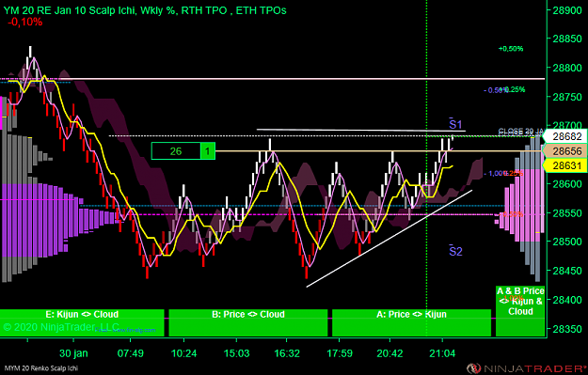This screenshot has height=375, width=588.
Task: Click the 21:04 time axis label
Action: [442, 353]
